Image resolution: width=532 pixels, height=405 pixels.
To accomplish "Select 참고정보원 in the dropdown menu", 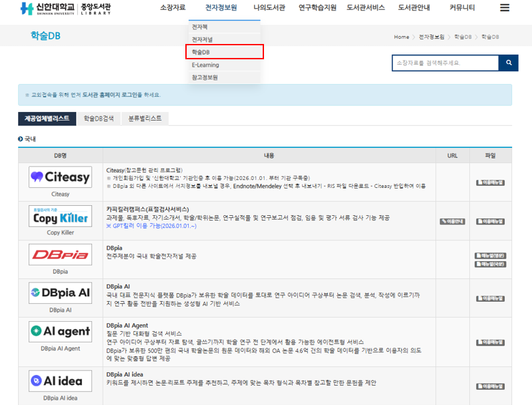I will click(224, 77).
